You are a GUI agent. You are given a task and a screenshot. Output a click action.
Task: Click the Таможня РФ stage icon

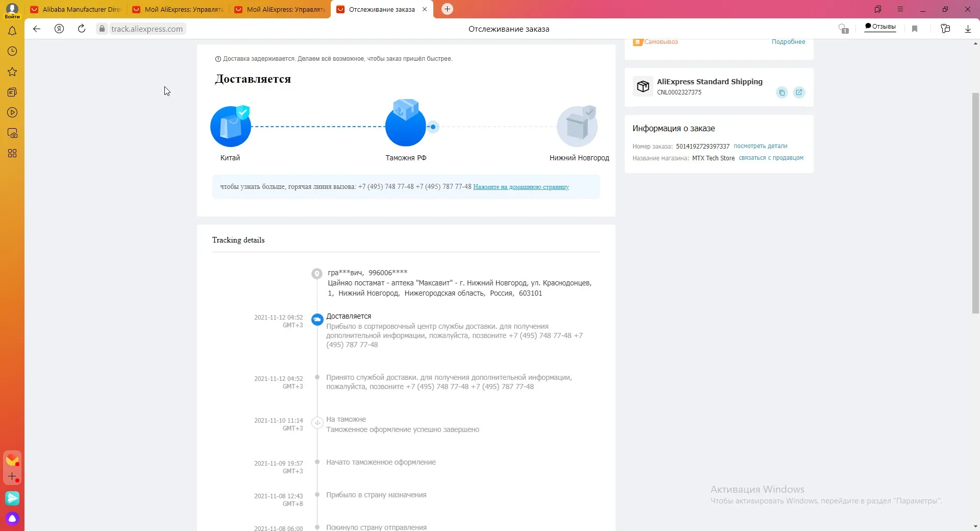[406, 123]
